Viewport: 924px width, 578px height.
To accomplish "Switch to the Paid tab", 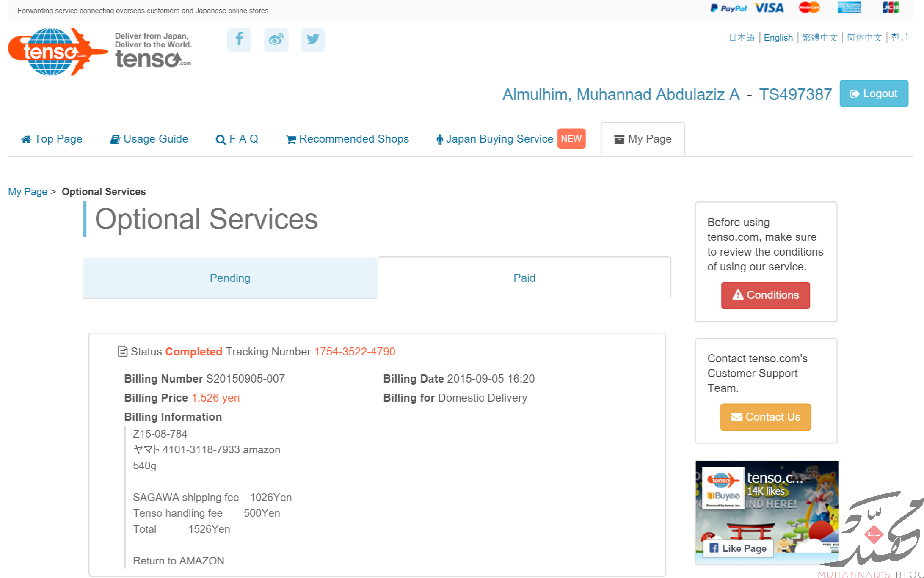I will click(x=524, y=278).
